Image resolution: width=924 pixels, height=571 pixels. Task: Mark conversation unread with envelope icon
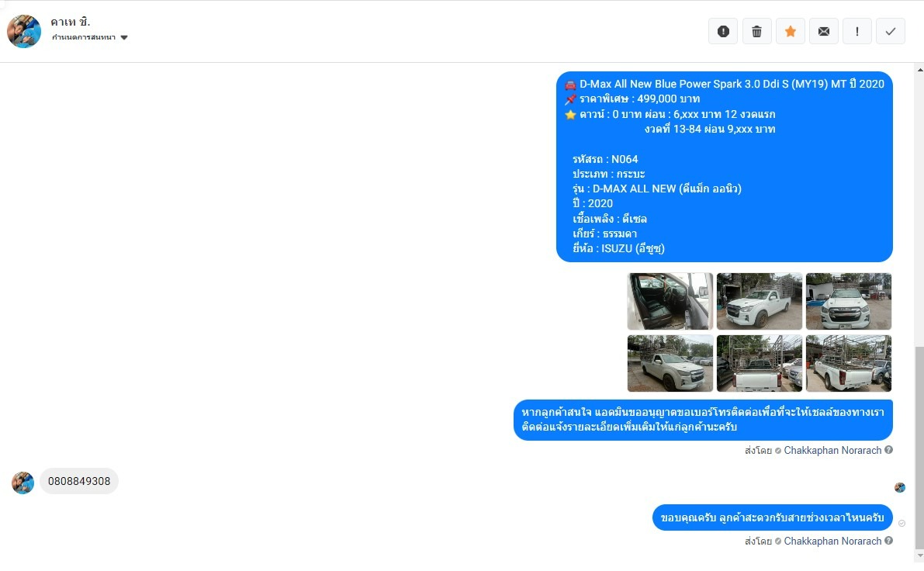(x=824, y=31)
